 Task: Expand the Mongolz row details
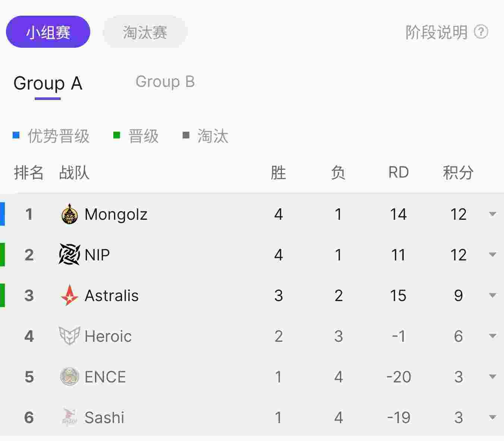click(492, 214)
